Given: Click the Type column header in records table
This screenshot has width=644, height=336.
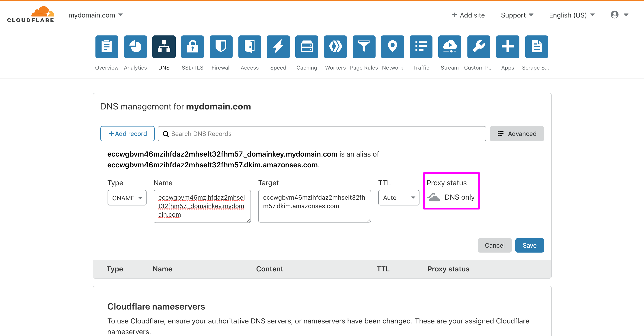Looking at the screenshot, I should point(115,269).
